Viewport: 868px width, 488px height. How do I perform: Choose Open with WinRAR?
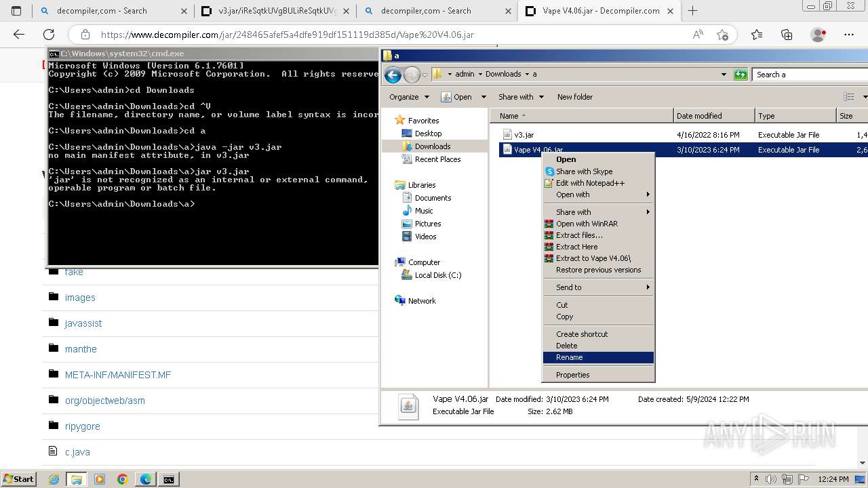coord(599,224)
